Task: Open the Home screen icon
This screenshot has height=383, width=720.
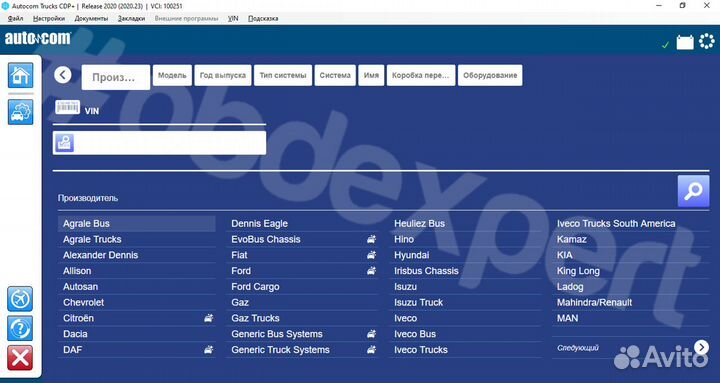Action: tap(20, 75)
